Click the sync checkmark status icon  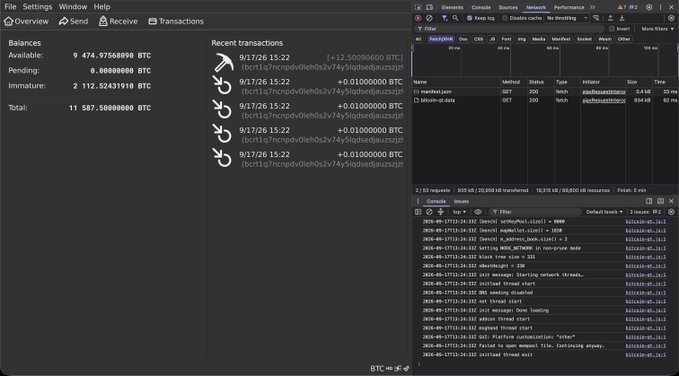[x=406, y=369]
